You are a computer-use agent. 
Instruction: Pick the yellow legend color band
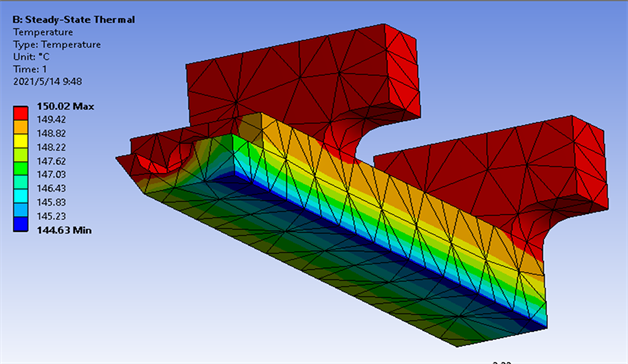coord(20,141)
